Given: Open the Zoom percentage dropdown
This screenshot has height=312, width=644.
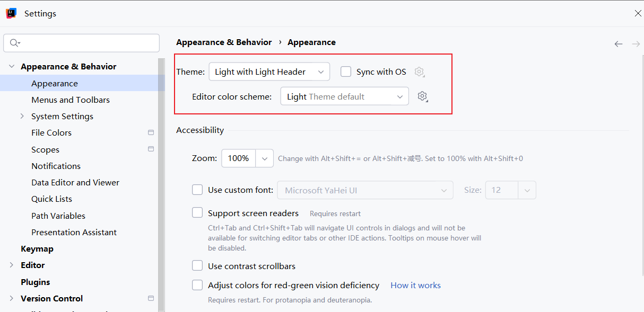Looking at the screenshot, I should click(265, 158).
